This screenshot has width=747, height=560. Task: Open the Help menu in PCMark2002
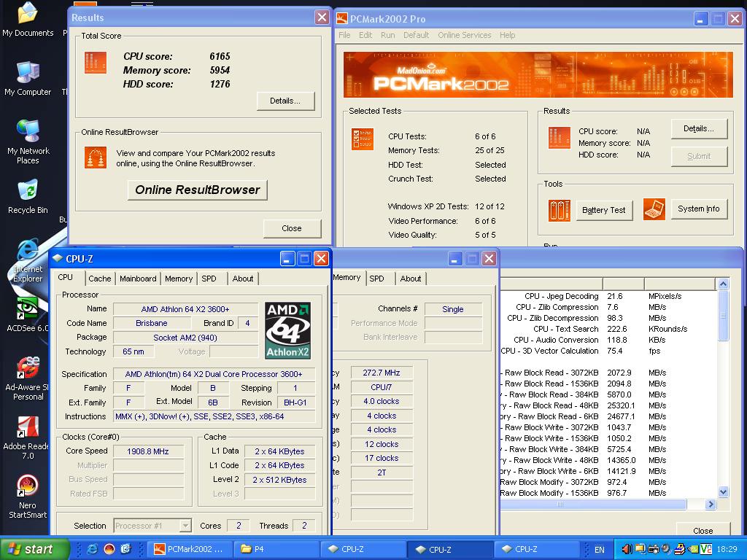508,35
